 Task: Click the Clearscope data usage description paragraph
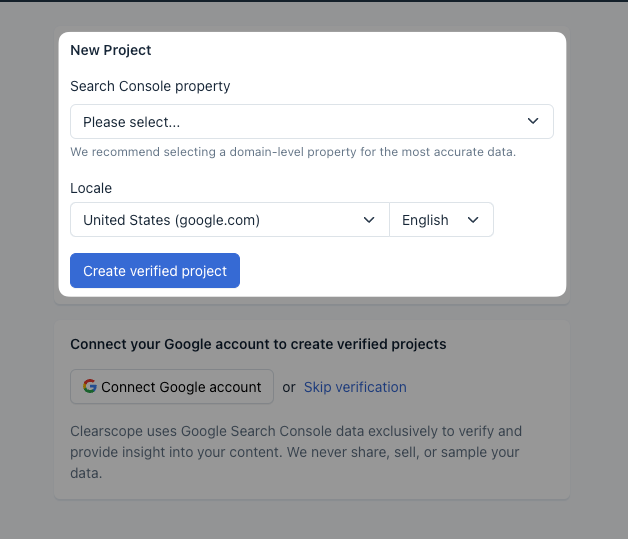coord(296,452)
